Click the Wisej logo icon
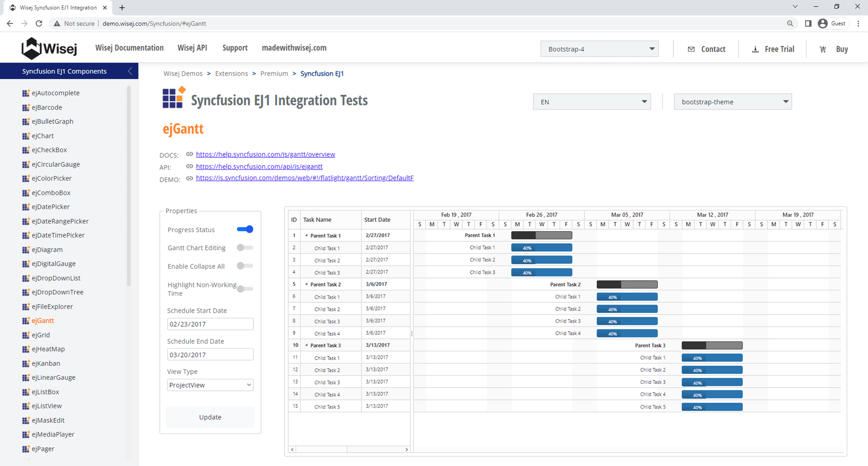 tap(31, 48)
